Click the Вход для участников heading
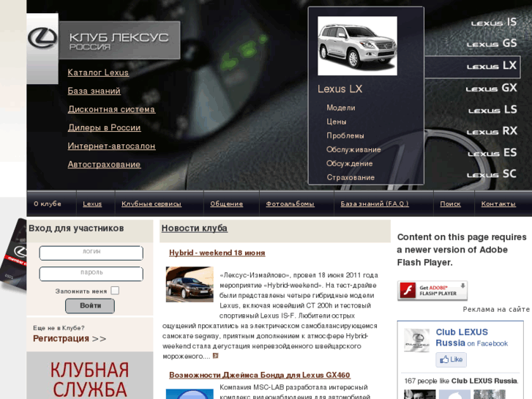 pyautogui.click(x=76, y=228)
